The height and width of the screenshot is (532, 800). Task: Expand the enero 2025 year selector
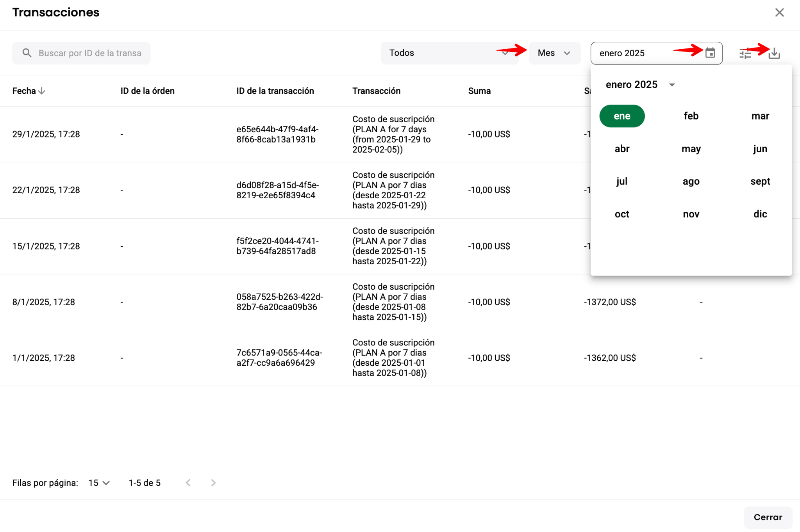click(x=672, y=85)
